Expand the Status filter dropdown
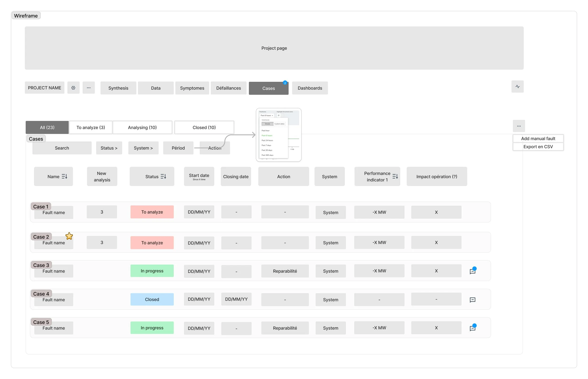 [109, 148]
